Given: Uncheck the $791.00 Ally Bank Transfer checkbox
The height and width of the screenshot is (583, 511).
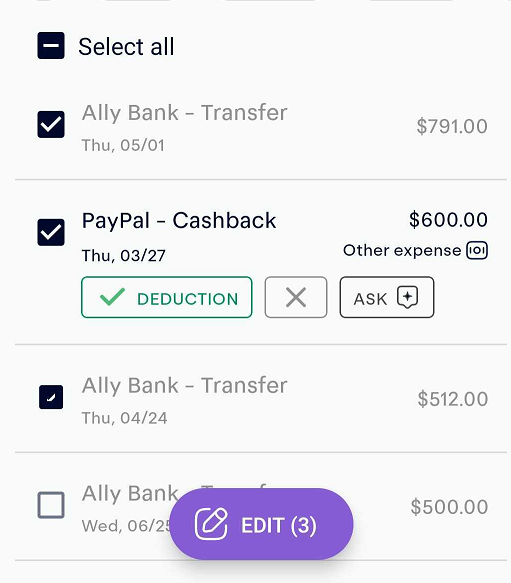Looking at the screenshot, I should [51, 124].
